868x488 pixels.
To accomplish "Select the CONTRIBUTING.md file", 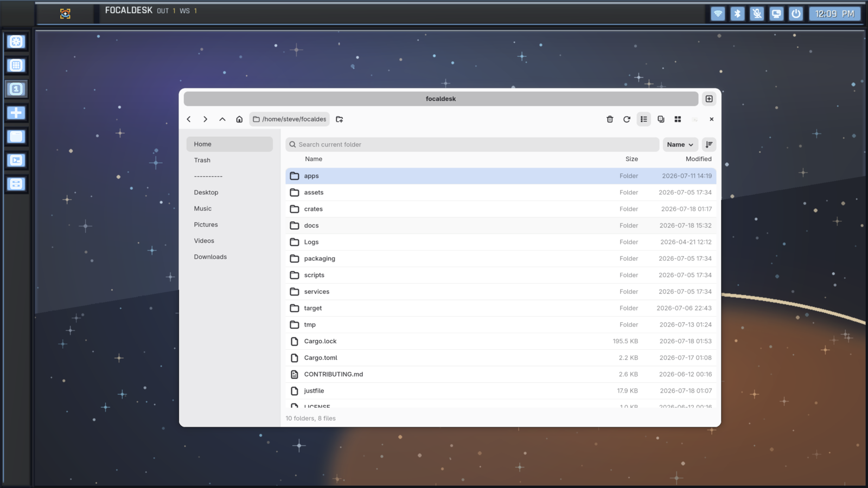I will tap(501, 374).
